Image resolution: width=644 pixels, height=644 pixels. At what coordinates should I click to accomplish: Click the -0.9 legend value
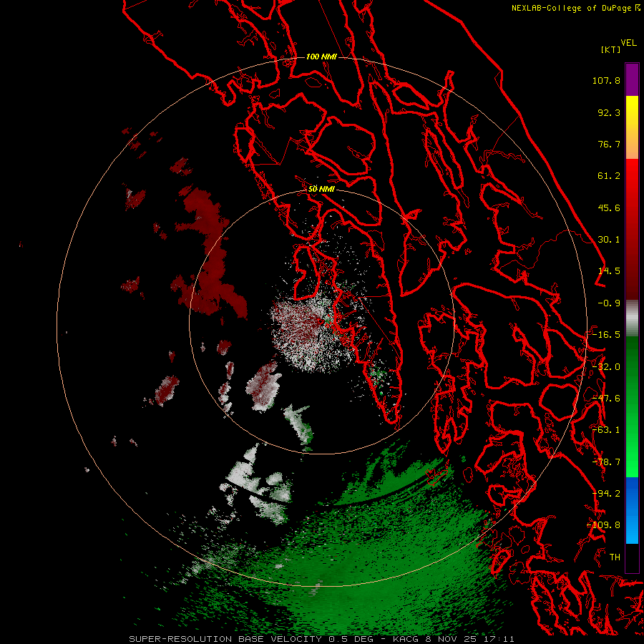tap(609, 303)
